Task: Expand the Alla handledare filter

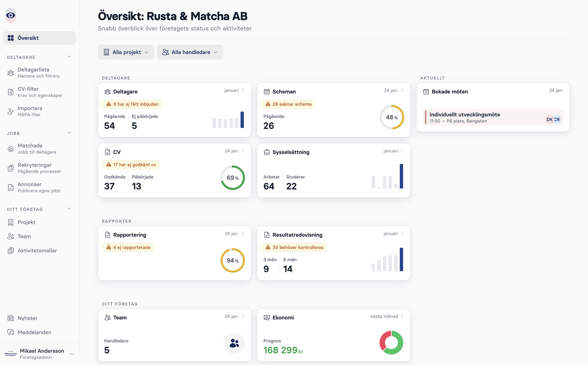Action: [190, 52]
